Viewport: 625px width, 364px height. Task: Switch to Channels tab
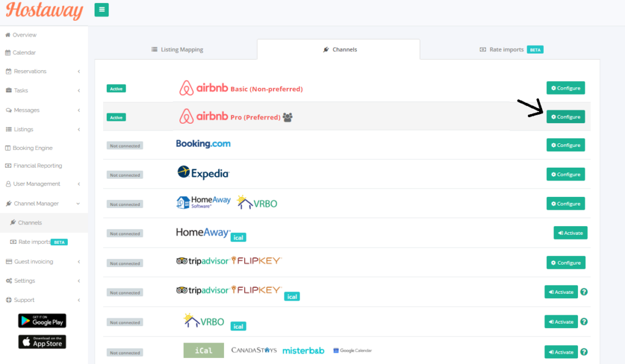[x=339, y=49]
